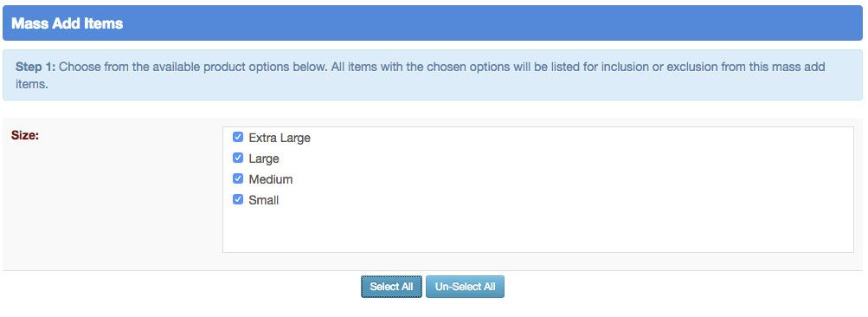The height and width of the screenshot is (317, 868).
Task: Deselect the Medium size checkbox
Action: (x=238, y=179)
